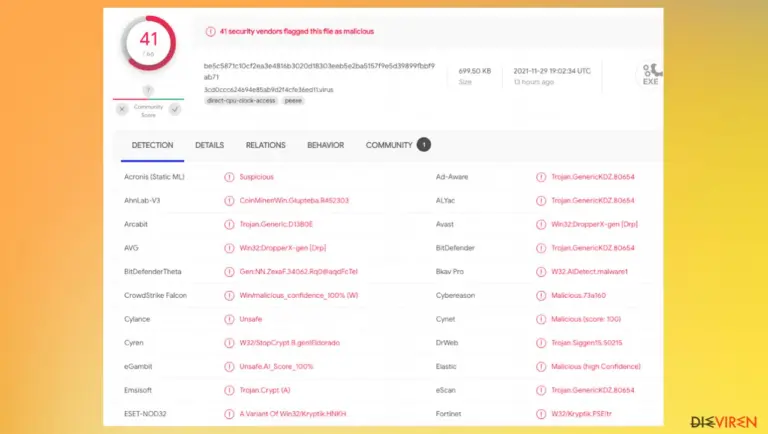
Task: Click the 41 detection score gauge
Action: point(149,43)
